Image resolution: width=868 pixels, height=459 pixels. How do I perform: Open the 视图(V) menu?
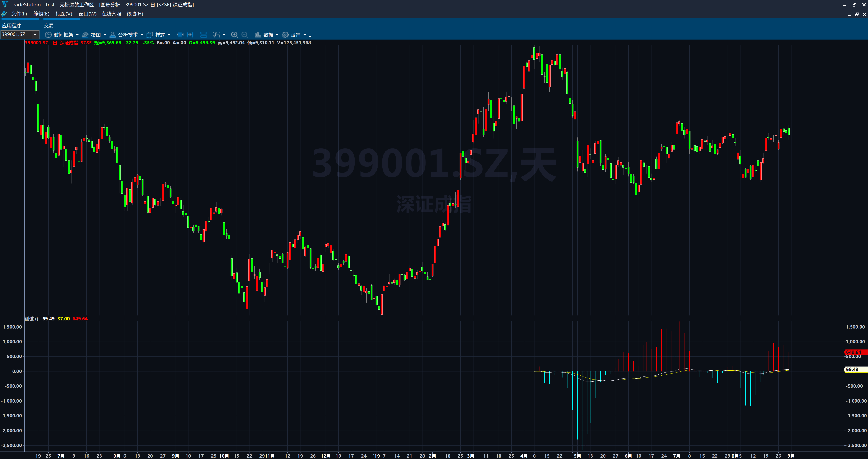(x=64, y=14)
